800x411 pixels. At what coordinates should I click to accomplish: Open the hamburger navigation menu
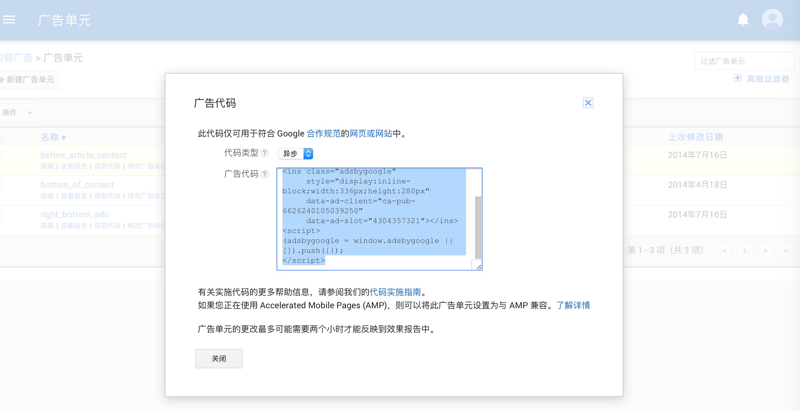[9, 20]
